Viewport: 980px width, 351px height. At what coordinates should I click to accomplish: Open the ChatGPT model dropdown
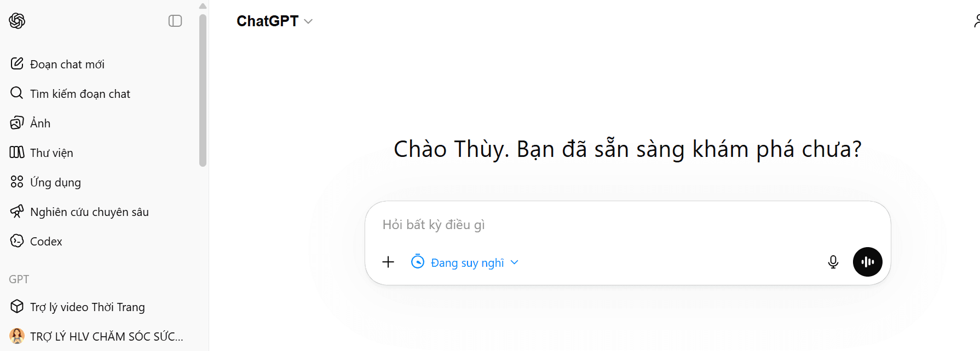[x=275, y=21]
